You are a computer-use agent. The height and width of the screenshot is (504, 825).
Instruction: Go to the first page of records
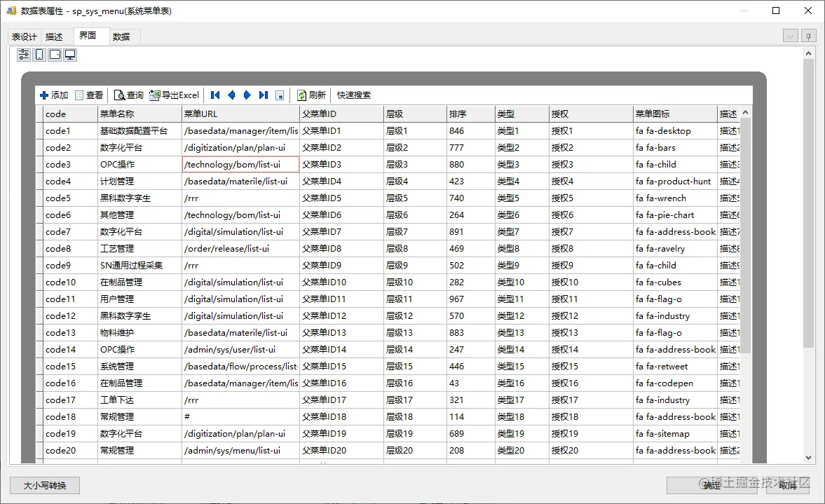[x=214, y=95]
